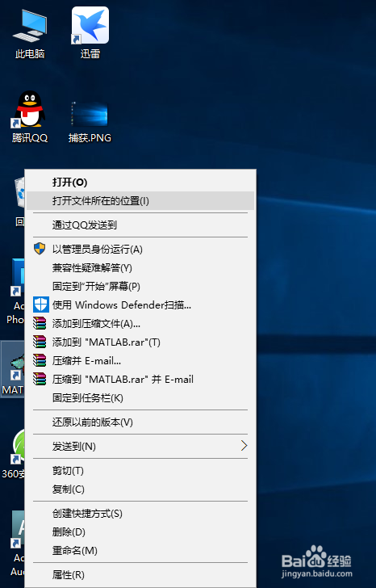Choose 压缩并 E-mail...
376x588 pixels.
tap(140, 361)
